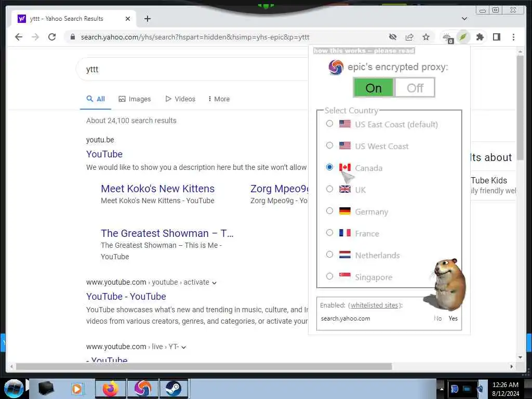Toggle the browser side panel icon
This screenshot has width=532, height=399.
point(496,37)
